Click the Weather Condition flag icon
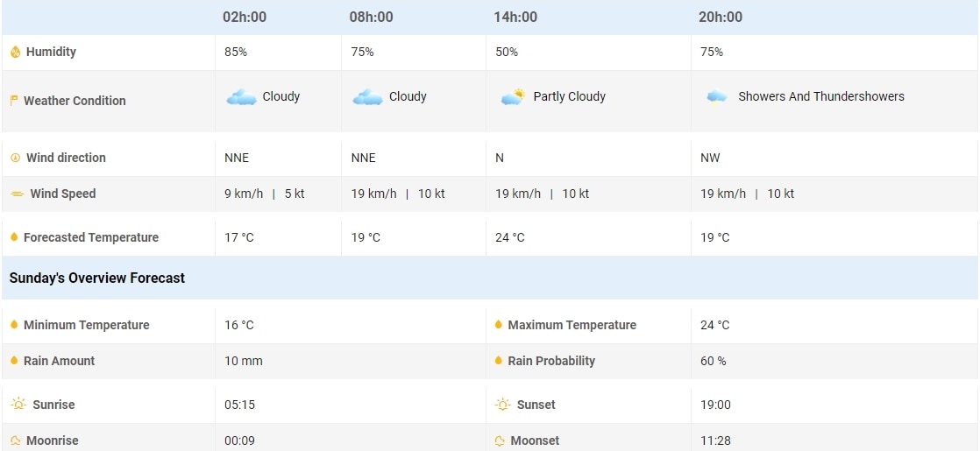The height and width of the screenshot is (451, 980). (14, 101)
